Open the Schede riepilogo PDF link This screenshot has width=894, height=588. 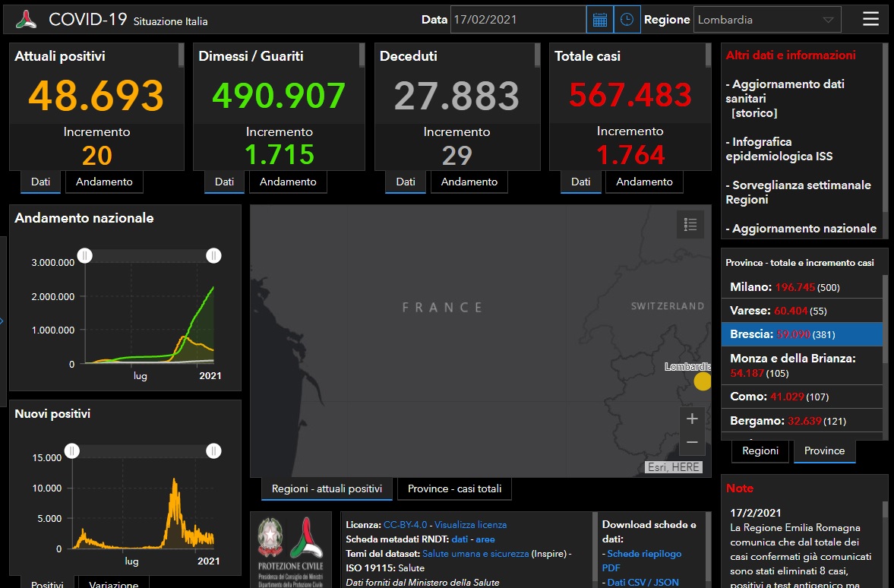[x=643, y=561]
